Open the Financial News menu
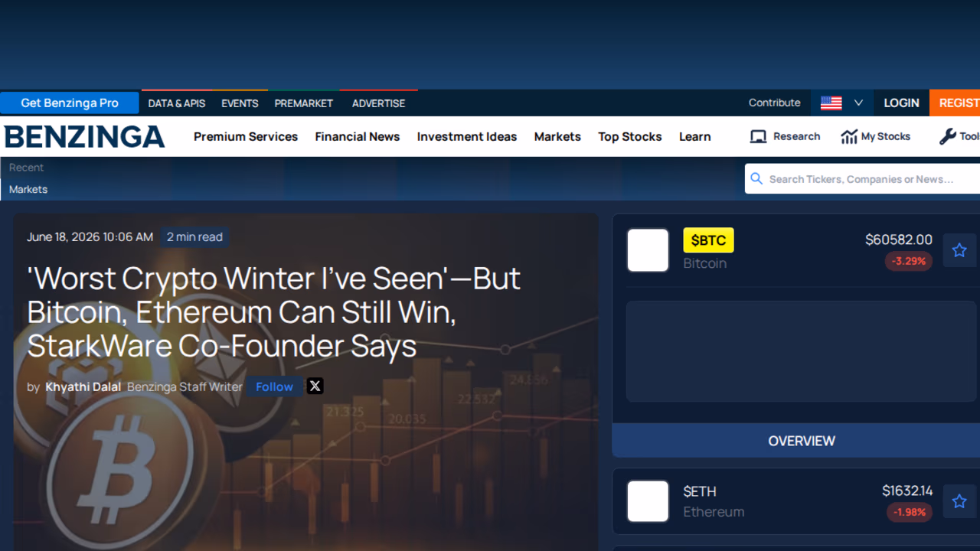Screen dimensions: 980x551 [358, 136]
